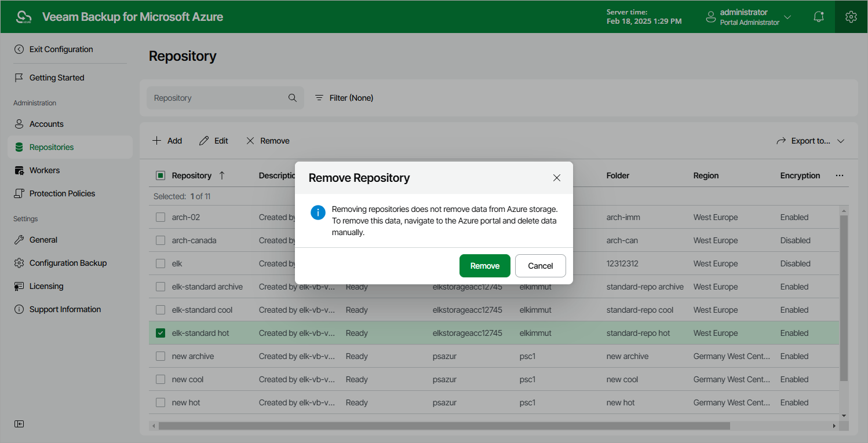This screenshot has height=443, width=868.
Task: Open column options via the three-dots icon
Action: point(840,175)
